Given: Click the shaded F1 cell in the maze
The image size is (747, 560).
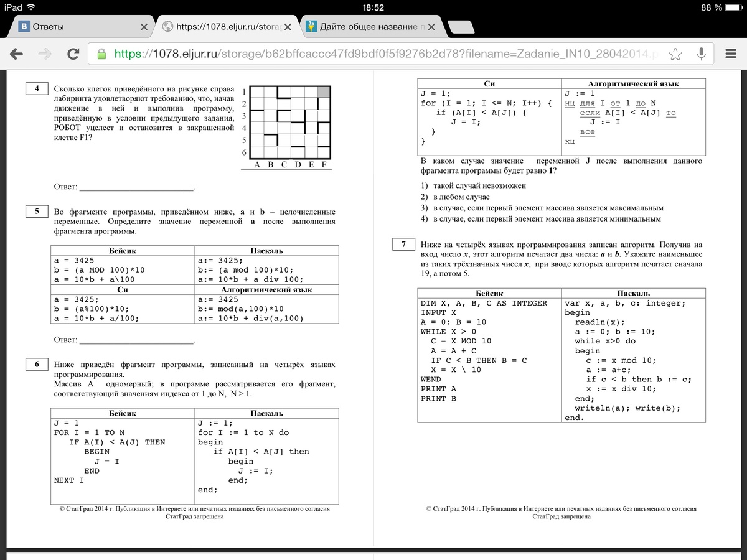Looking at the screenshot, I should pyautogui.click(x=324, y=91).
